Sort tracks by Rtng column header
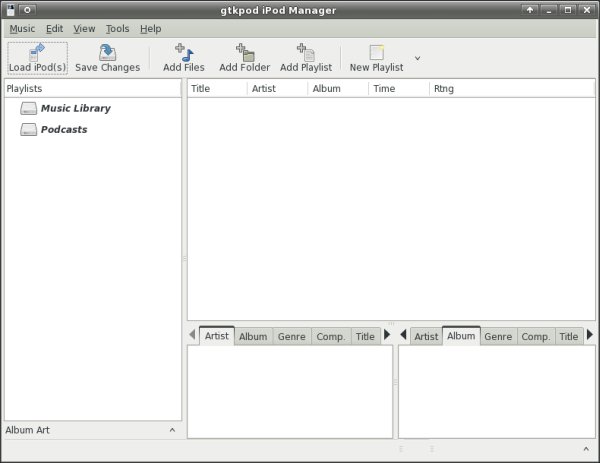The image size is (600, 463). pyautogui.click(x=512, y=88)
